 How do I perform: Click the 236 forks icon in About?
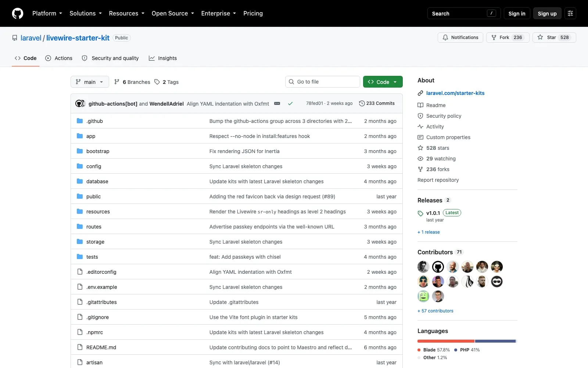(420, 169)
